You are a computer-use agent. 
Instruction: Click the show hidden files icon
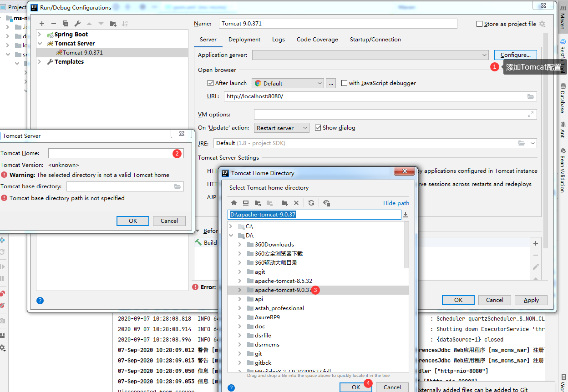pos(326,203)
